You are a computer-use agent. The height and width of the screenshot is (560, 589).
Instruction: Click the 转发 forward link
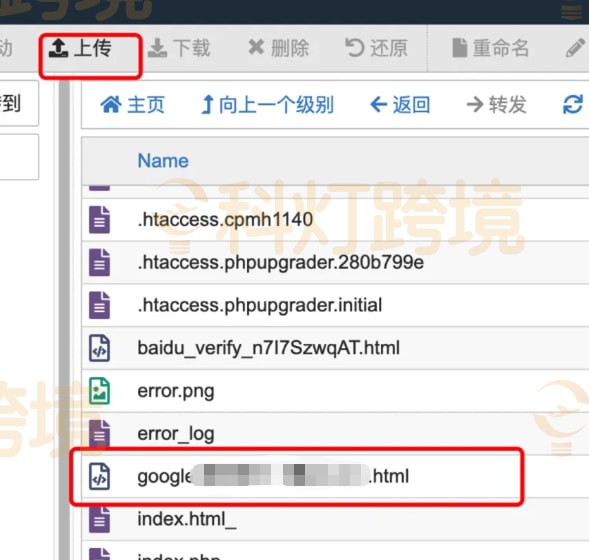click(x=496, y=104)
